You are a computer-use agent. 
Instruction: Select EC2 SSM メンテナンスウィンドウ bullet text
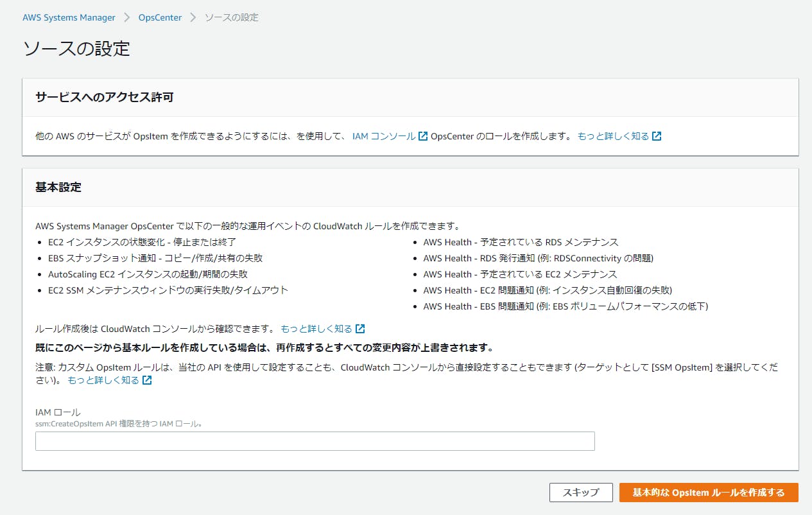tap(168, 290)
